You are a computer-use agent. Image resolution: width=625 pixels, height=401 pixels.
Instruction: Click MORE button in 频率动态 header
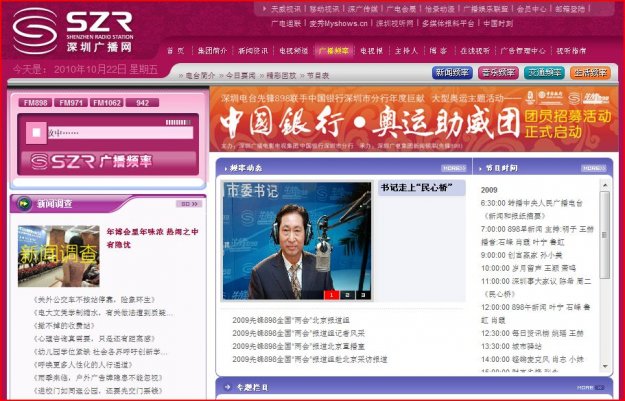[x=454, y=168]
